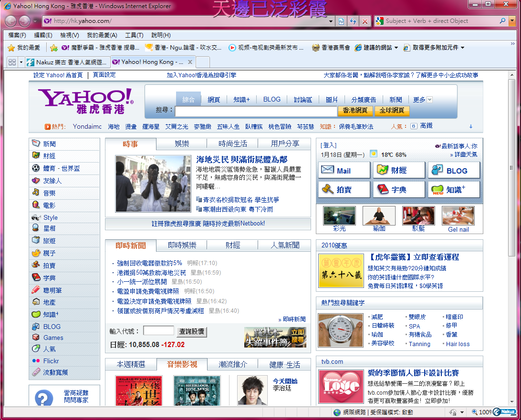Click the Sherlock Holmes poster thumbnail
The width and height of the screenshot is (521, 420).
[197, 391]
